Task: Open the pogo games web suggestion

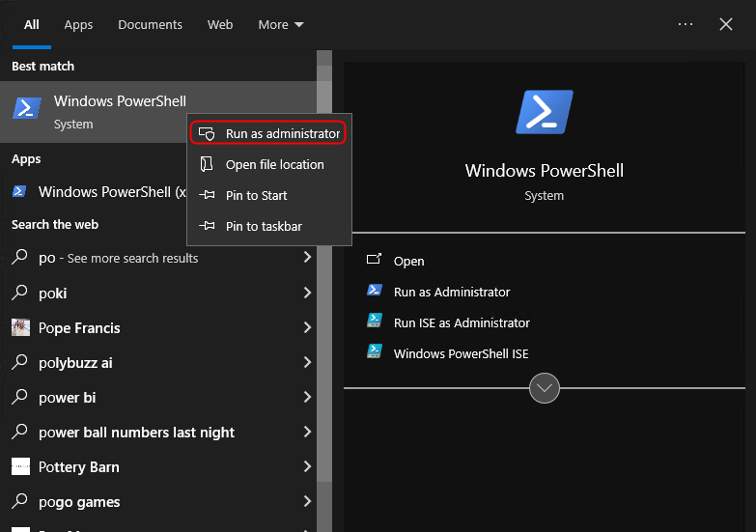Action: pyautogui.click(x=79, y=502)
